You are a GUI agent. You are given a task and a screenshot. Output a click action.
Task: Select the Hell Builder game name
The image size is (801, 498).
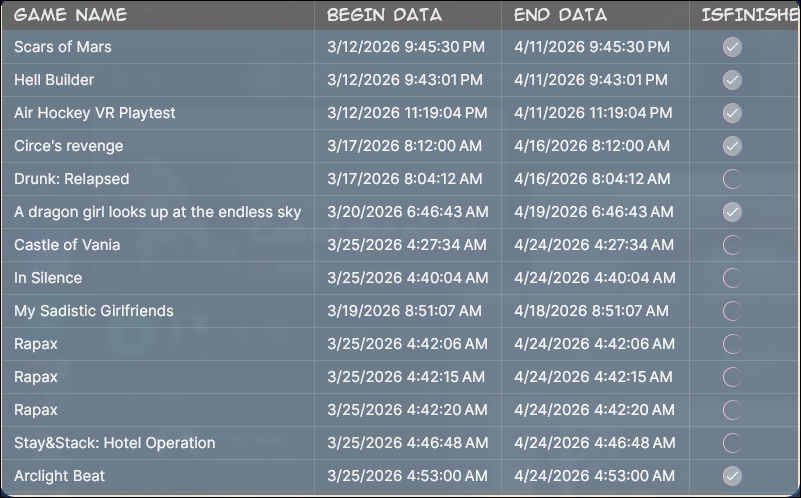(x=54, y=80)
